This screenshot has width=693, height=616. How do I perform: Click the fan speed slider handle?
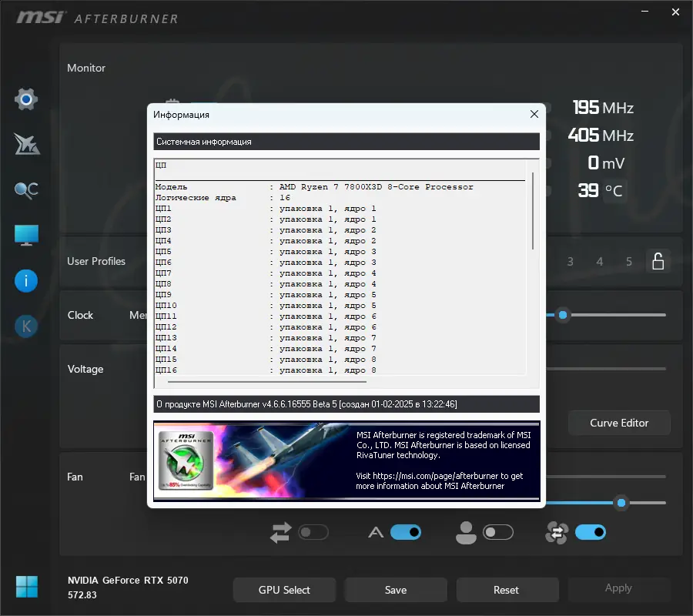click(621, 503)
